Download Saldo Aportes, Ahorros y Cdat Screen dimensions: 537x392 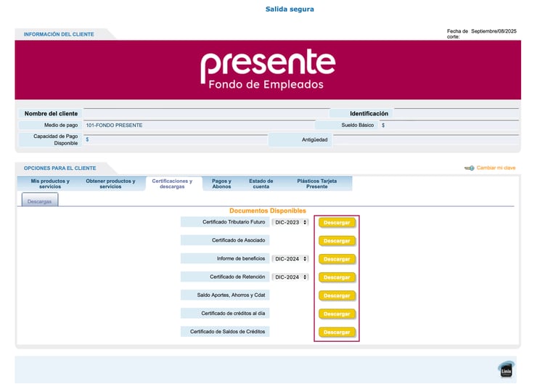(x=337, y=295)
